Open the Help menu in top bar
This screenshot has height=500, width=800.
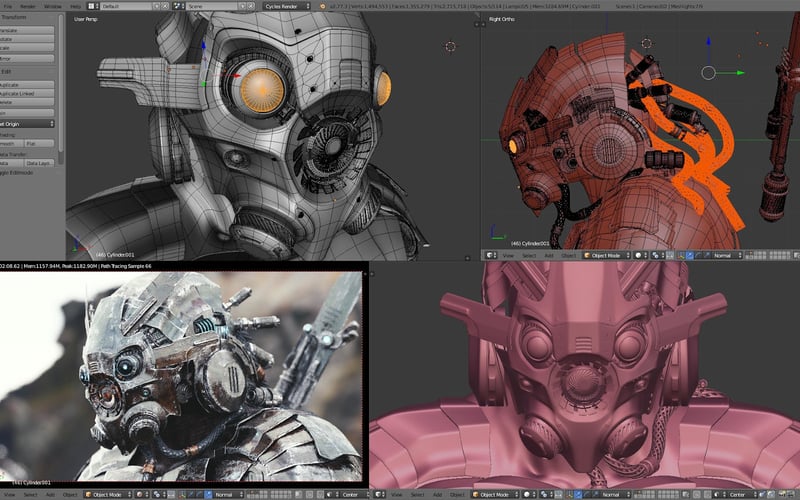(x=76, y=6)
